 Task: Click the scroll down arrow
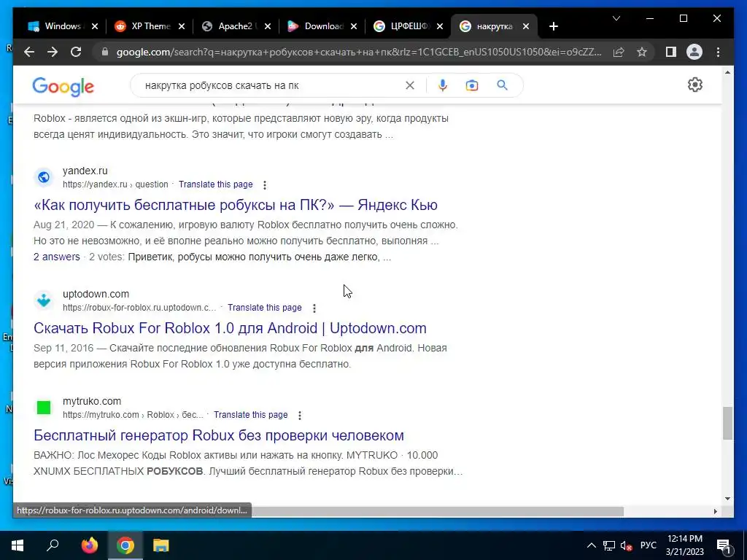click(727, 499)
